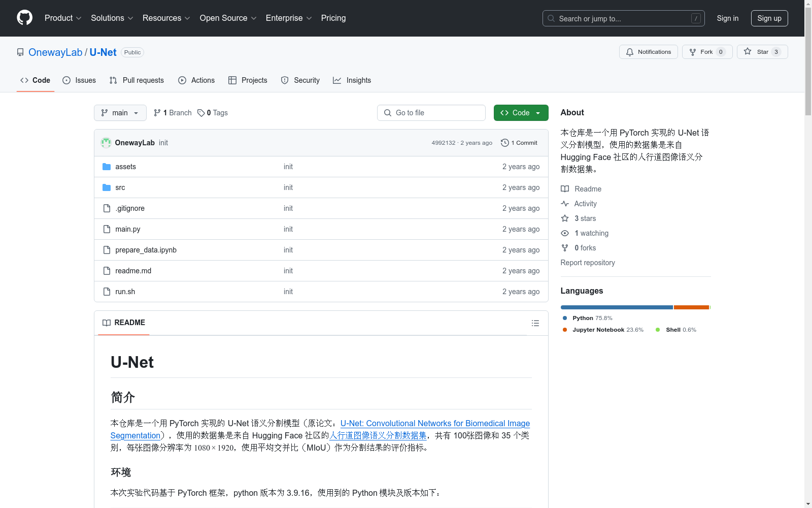
Task: Open the Pricing link
Action: [x=333, y=18]
